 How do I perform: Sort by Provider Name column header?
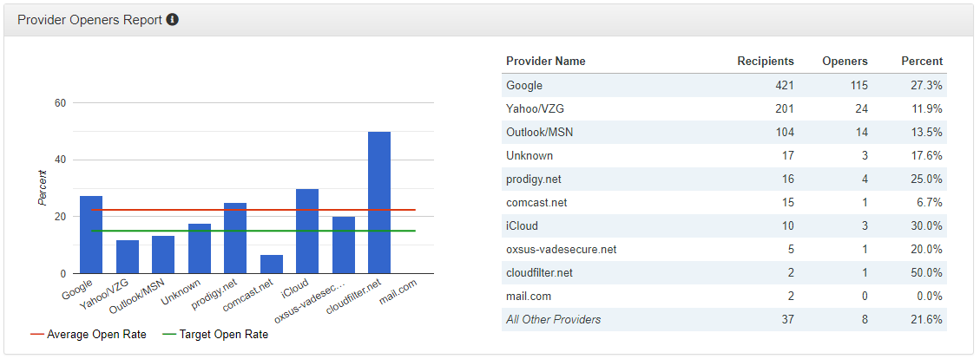546,62
